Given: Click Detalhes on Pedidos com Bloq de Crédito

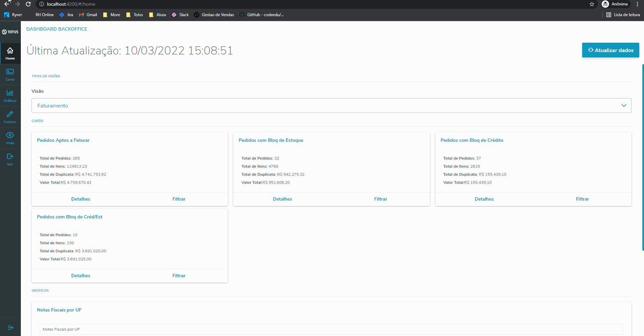Looking at the screenshot, I should 484,199.
